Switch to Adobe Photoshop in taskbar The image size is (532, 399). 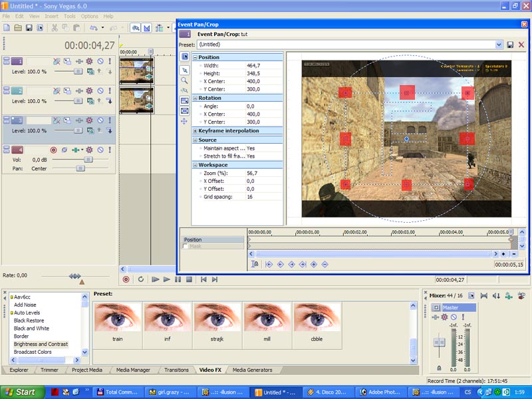tap(380, 392)
